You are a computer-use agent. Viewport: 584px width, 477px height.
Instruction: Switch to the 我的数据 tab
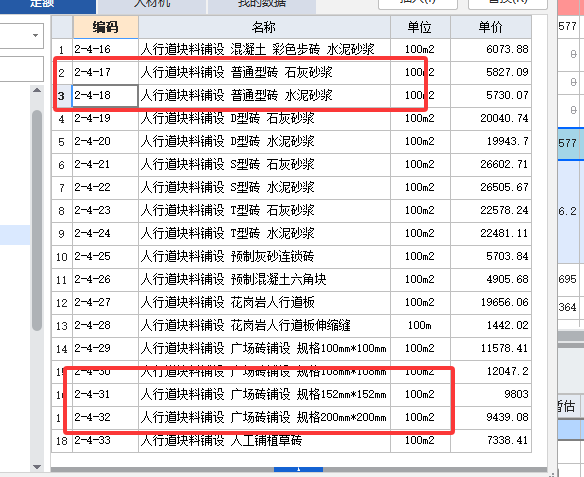point(262,4)
